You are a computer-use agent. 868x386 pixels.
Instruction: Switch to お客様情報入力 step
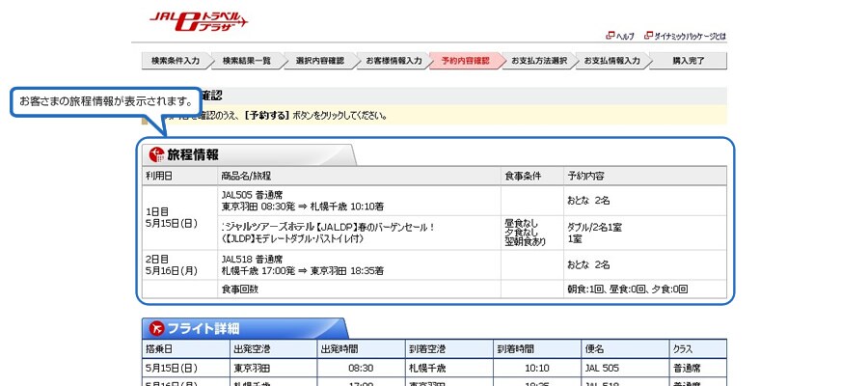point(393,61)
